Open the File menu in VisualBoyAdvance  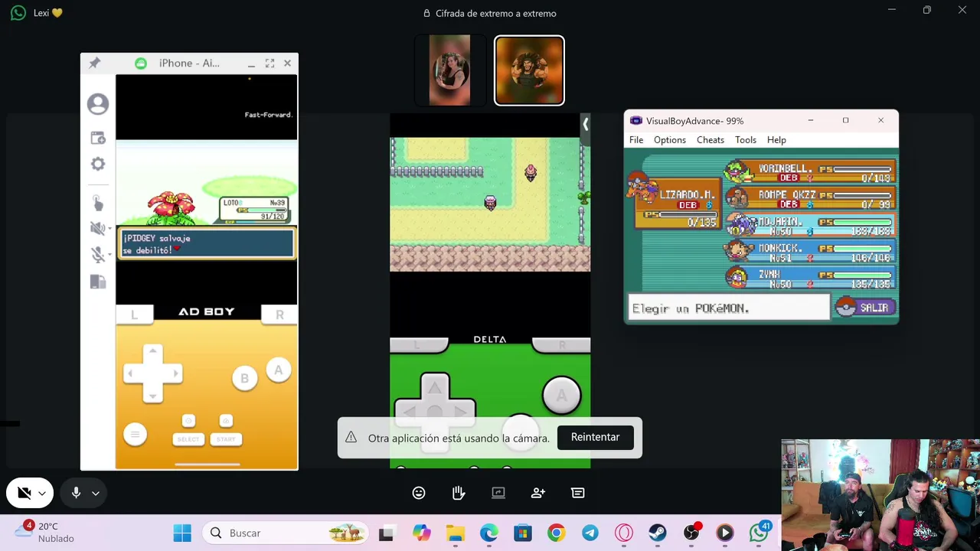point(636,140)
